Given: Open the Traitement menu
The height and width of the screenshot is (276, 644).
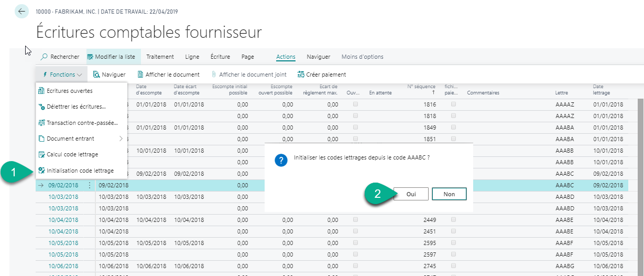Looking at the screenshot, I should coord(160,57).
